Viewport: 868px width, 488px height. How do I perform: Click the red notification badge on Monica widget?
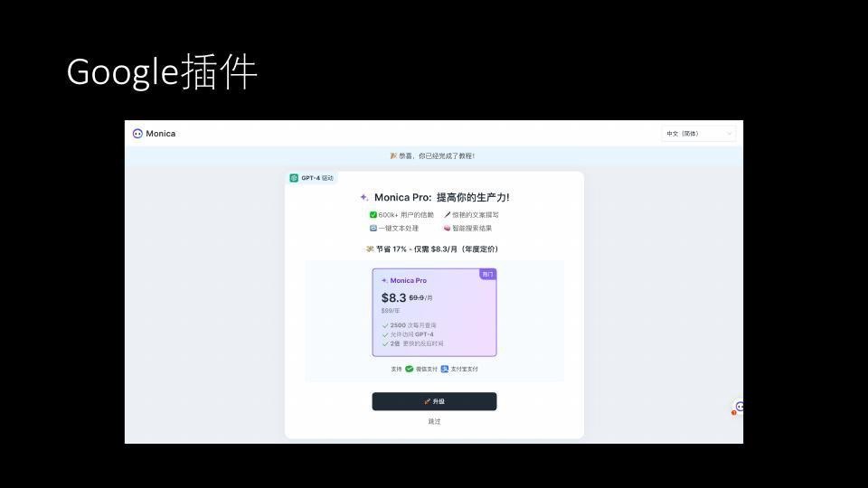[x=733, y=413]
